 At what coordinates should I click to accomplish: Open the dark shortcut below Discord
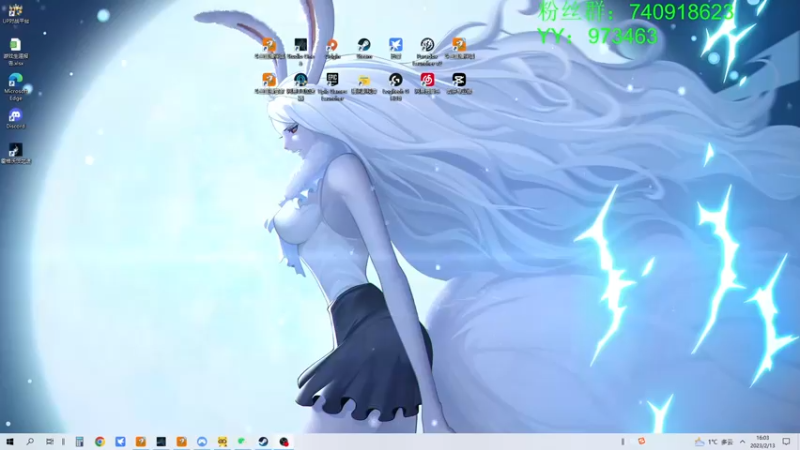pos(15,153)
